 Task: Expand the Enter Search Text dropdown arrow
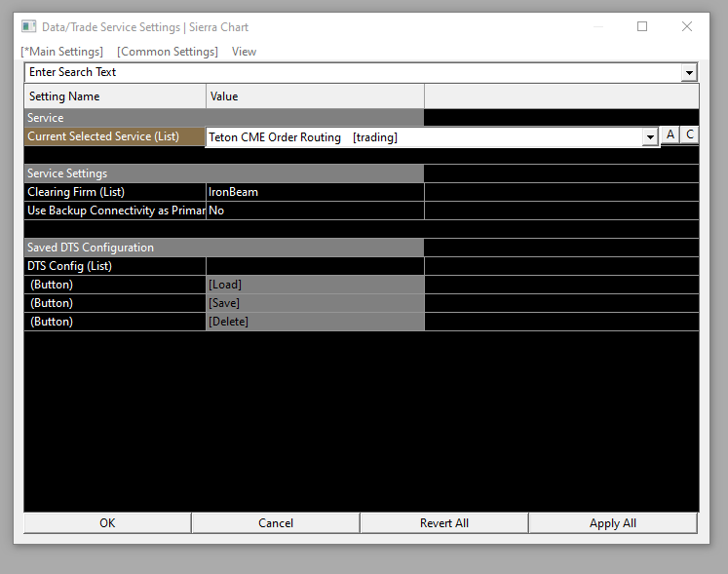pos(689,73)
